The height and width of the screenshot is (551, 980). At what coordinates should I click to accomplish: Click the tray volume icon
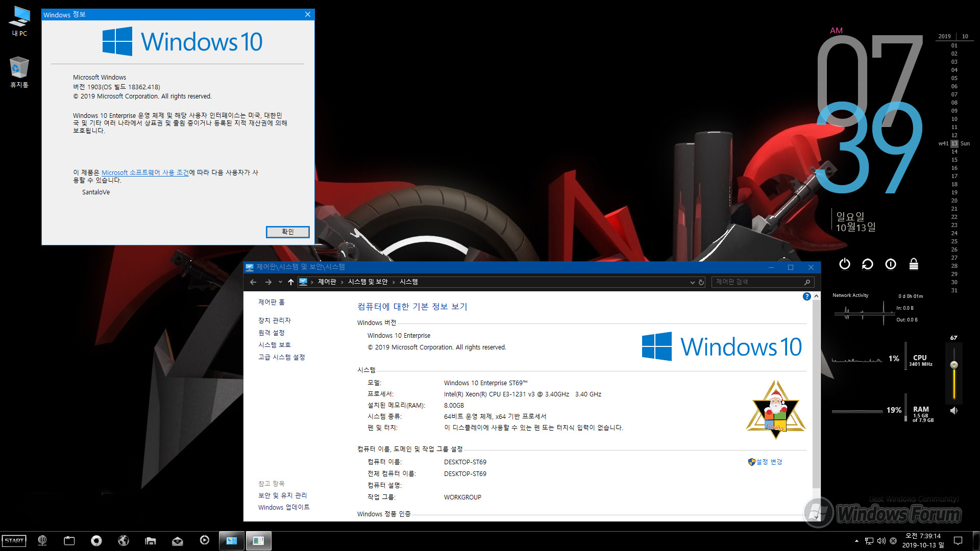(x=881, y=541)
